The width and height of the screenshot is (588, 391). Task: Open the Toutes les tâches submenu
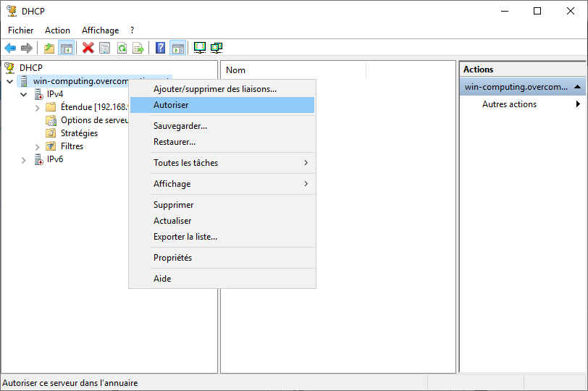tap(185, 163)
